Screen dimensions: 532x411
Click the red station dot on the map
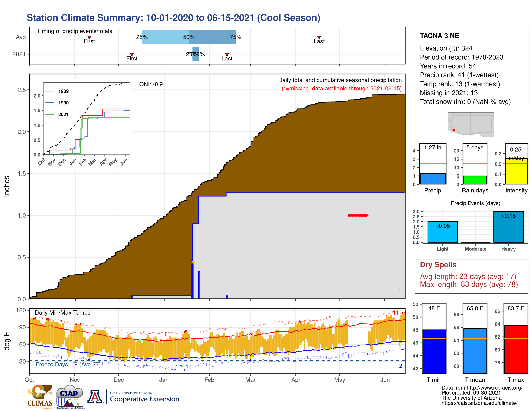point(453,130)
